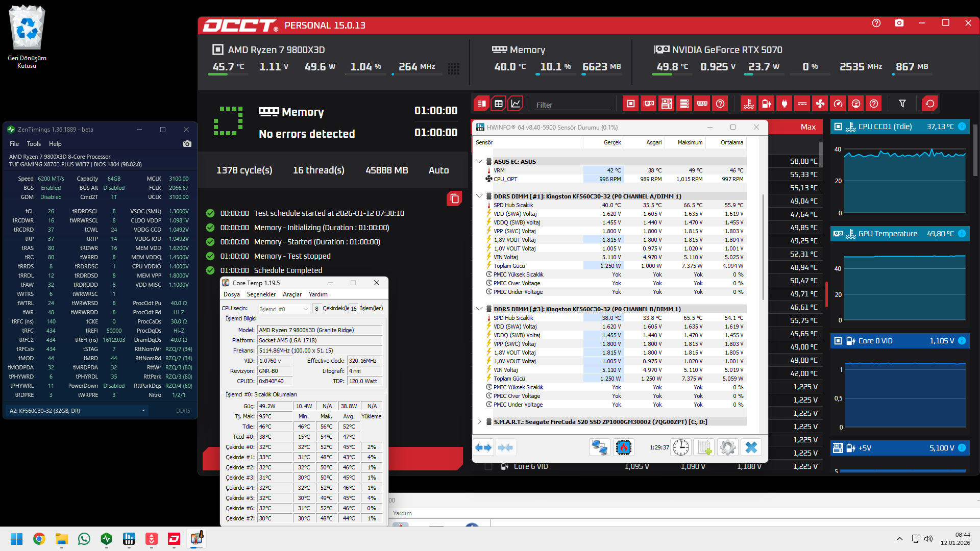Image resolution: width=980 pixels, height=551 pixels.
Task: Show OCCT power sensors only
Action: click(x=785, y=104)
